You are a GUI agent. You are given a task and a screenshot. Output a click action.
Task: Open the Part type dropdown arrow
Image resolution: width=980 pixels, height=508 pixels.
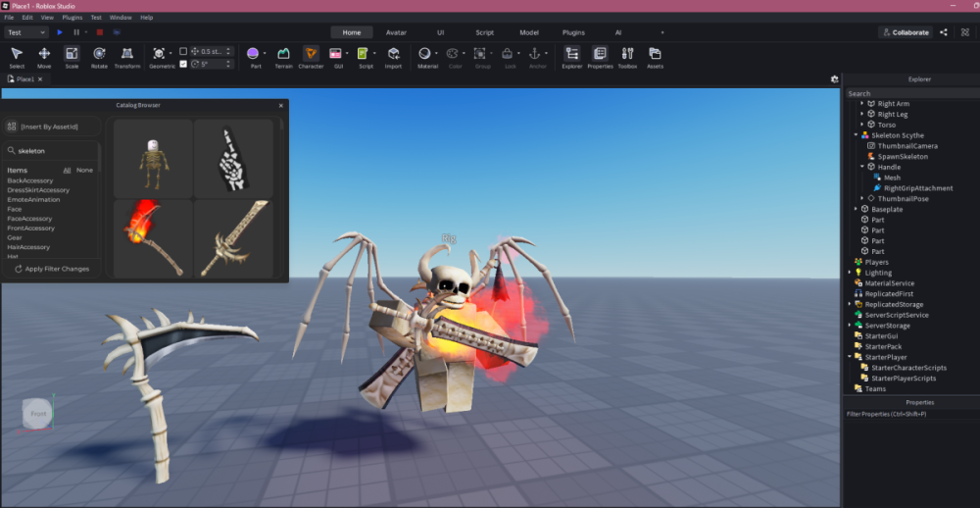pos(265,54)
